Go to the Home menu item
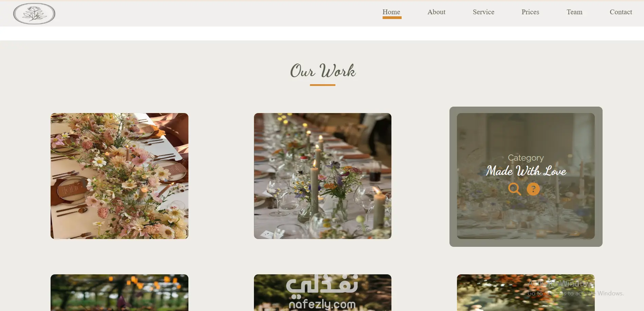Image resolution: width=644 pixels, height=311 pixels. tap(391, 12)
